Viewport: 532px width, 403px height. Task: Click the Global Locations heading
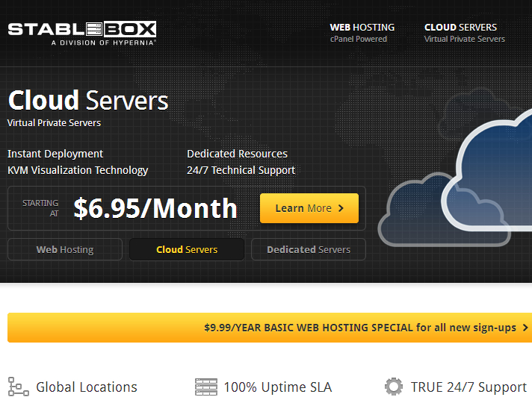pos(87,387)
